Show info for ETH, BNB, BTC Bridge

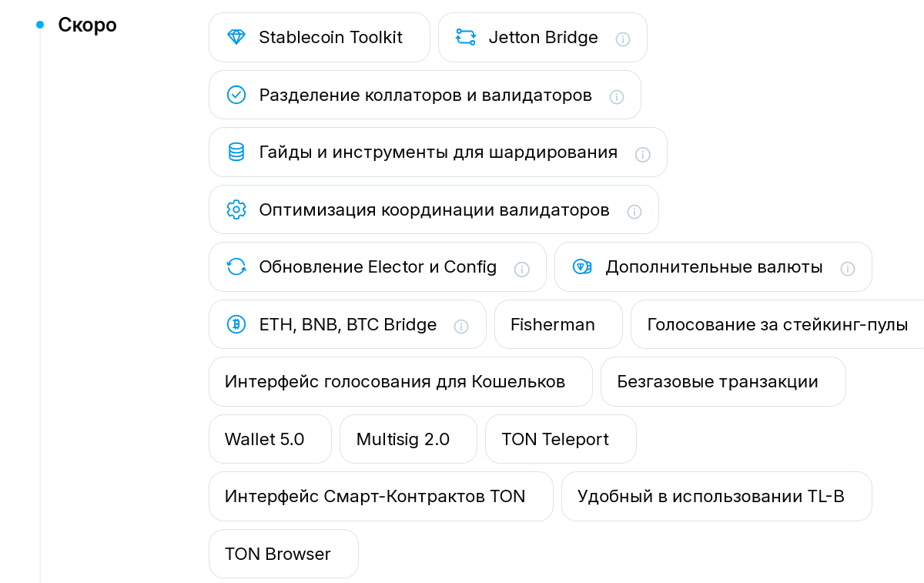click(461, 327)
